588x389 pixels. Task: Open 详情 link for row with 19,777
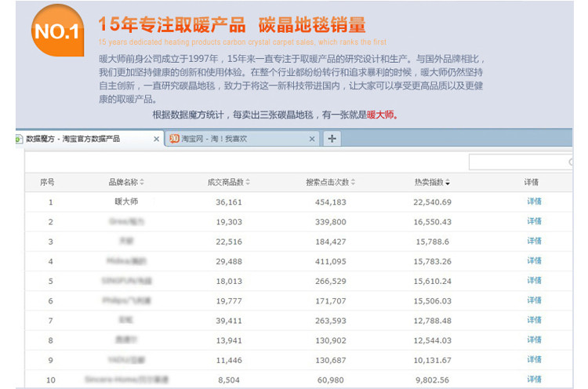click(534, 300)
